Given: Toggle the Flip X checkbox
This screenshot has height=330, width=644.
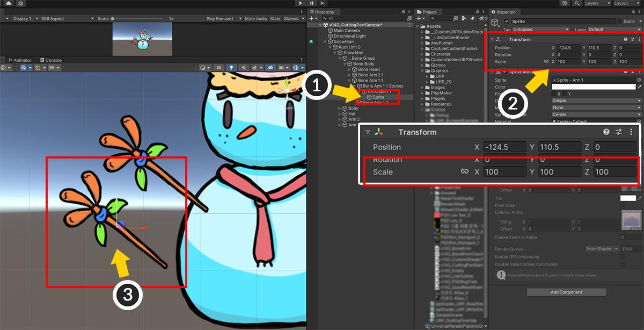Looking at the screenshot, I should pos(554,94).
